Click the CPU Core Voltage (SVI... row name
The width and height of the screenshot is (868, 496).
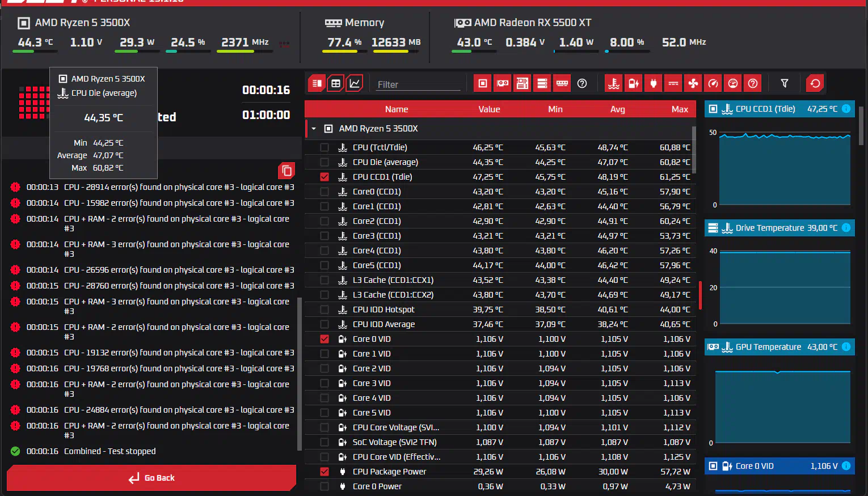396,427
